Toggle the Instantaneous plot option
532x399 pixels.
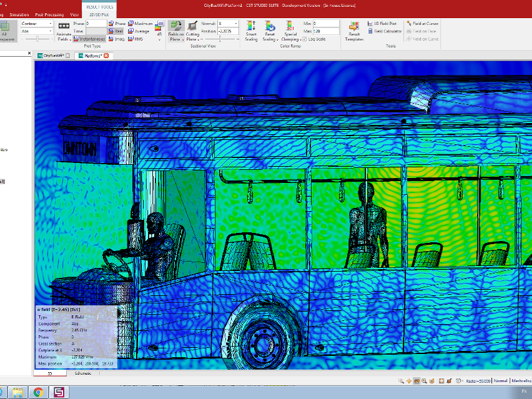90,39
